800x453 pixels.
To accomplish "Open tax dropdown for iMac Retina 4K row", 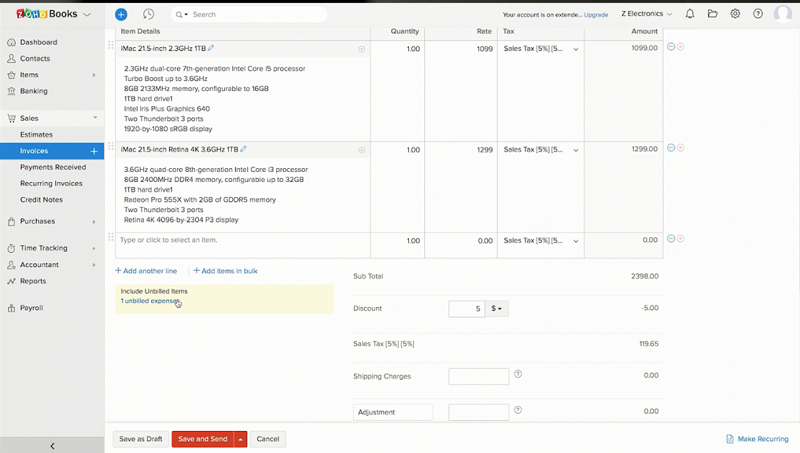I will click(x=576, y=150).
